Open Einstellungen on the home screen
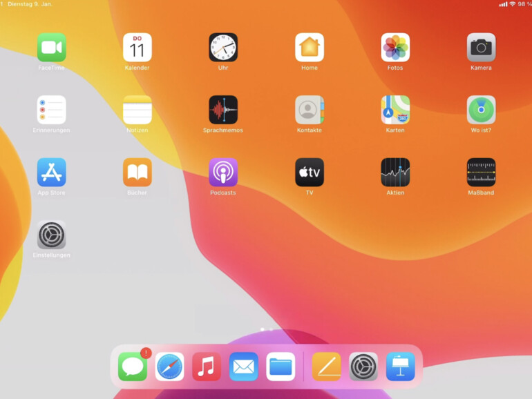 tap(52, 235)
